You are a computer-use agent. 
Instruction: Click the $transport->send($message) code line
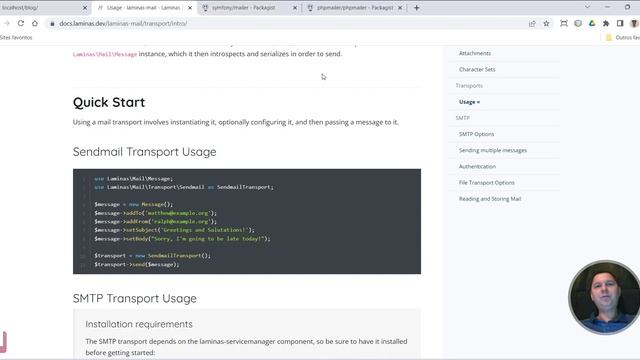click(137, 264)
